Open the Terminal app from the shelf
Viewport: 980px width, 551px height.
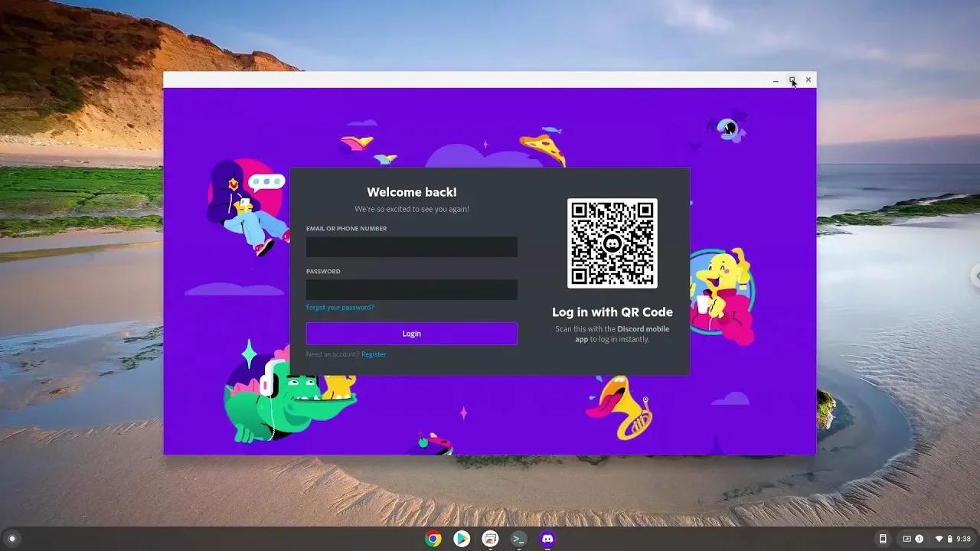518,538
